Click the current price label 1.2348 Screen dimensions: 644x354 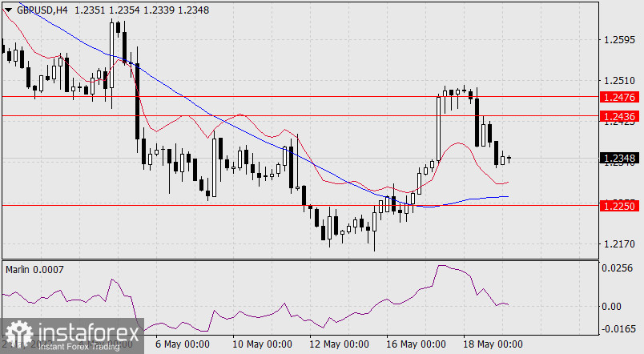(620, 158)
